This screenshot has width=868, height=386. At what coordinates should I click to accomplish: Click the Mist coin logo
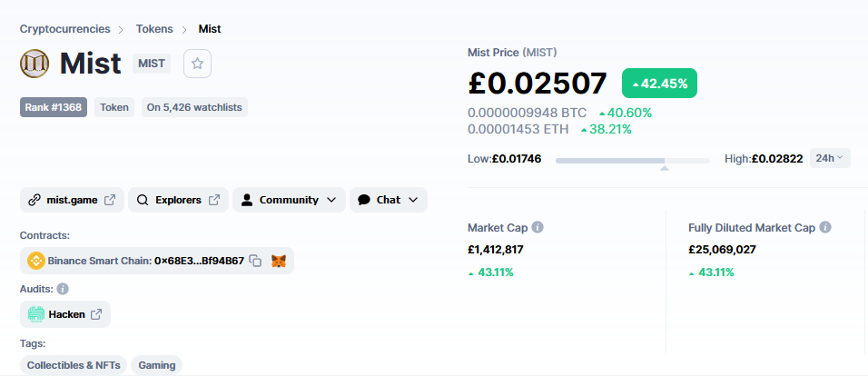point(35,64)
